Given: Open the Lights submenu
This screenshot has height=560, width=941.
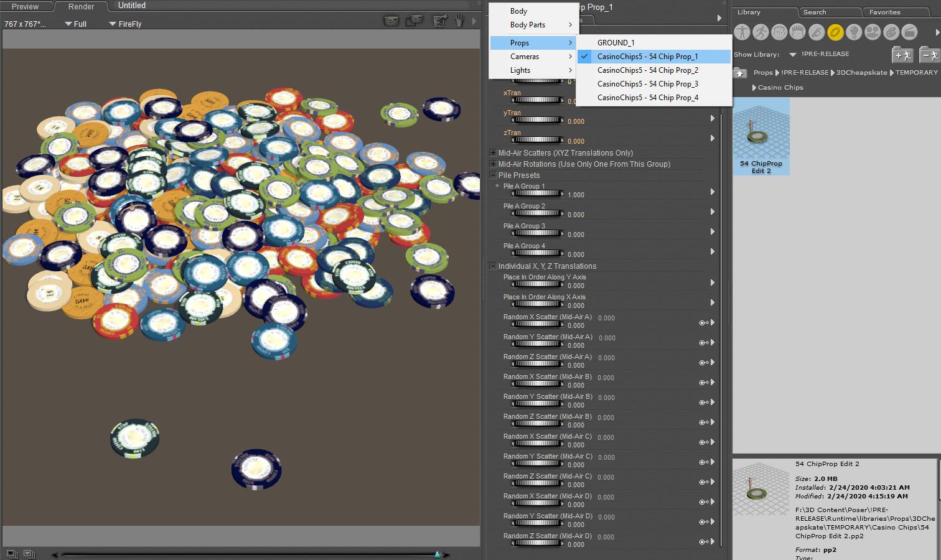Looking at the screenshot, I should [x=533, y=70].
